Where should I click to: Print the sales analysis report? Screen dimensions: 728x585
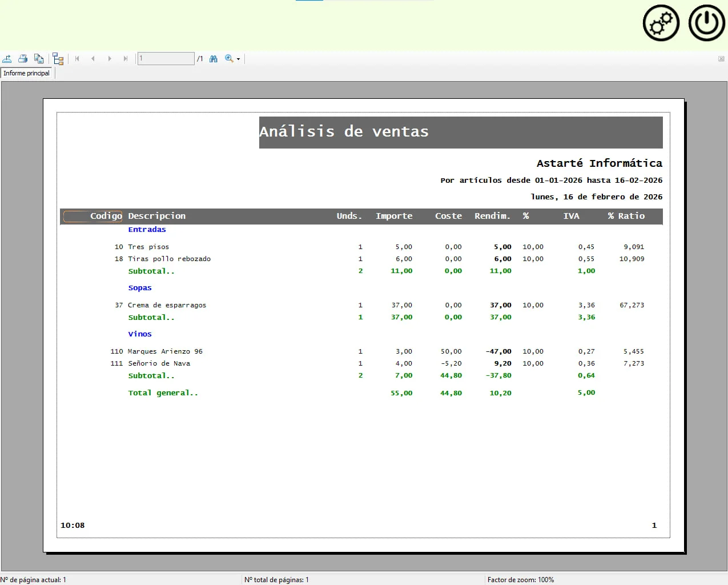[x=23, y=59]
